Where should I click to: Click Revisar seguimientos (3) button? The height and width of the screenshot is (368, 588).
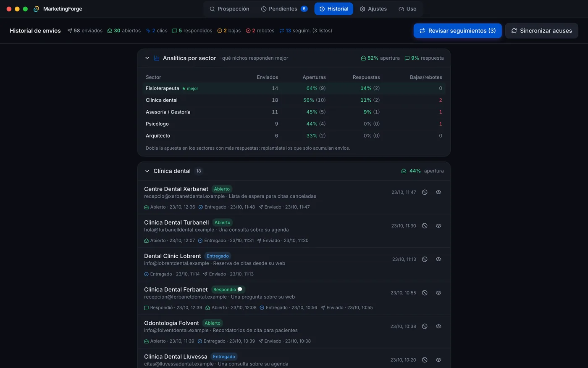pyautogui.click(x=457, y=31)
